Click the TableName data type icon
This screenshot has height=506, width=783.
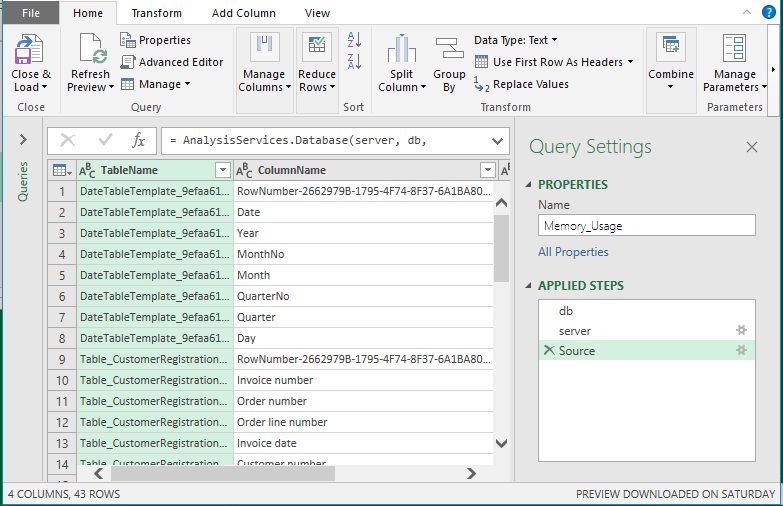pyautogui.click(x=87, y=170)
